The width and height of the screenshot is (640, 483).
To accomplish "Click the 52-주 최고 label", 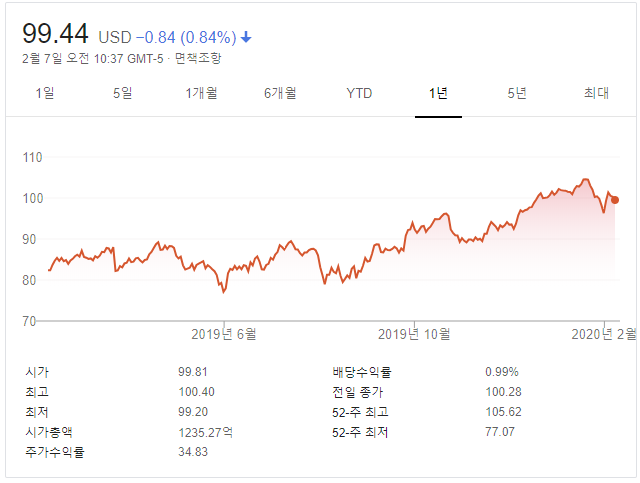I will point(360,412).
